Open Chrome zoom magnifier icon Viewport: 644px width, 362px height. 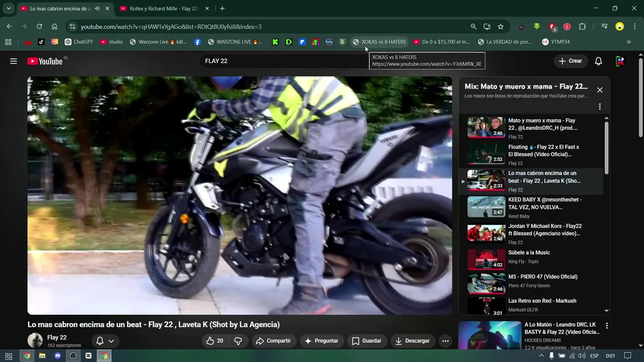coord(473,27)
